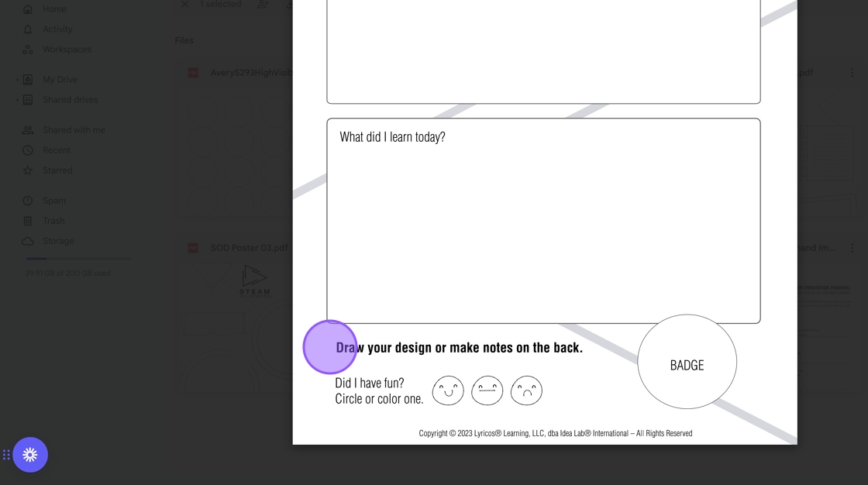Click the Draw your design heading text

click(460, 348)
